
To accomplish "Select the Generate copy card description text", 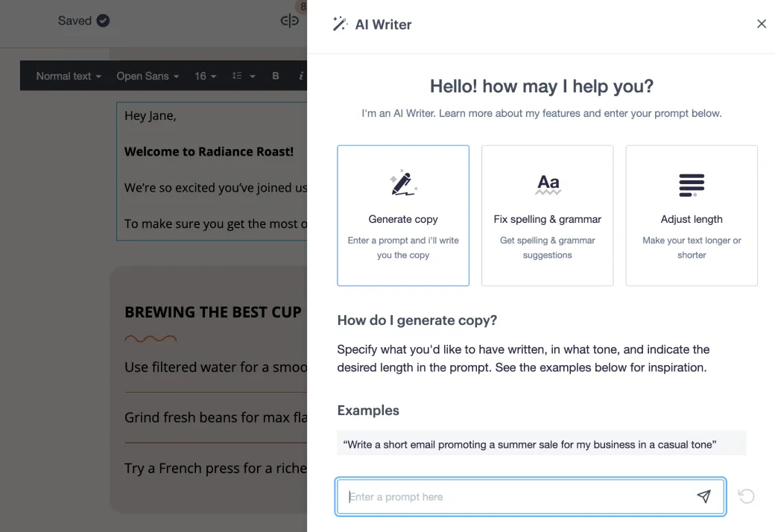I will coord(402,247).
